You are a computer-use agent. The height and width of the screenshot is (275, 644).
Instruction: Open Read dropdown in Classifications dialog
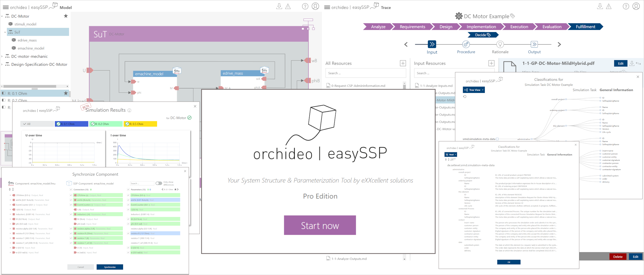[451, 155]
